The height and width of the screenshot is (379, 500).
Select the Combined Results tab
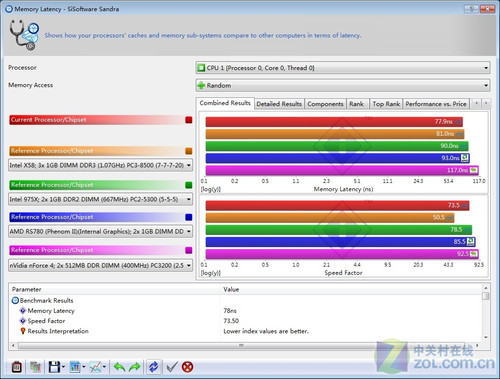(225, 103)
